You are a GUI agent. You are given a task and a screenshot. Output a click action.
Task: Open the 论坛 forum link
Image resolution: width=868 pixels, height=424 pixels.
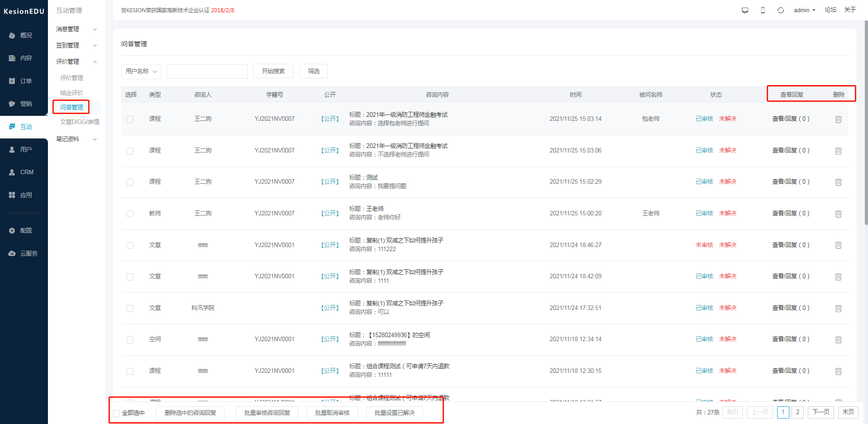[x=830, y=10]
